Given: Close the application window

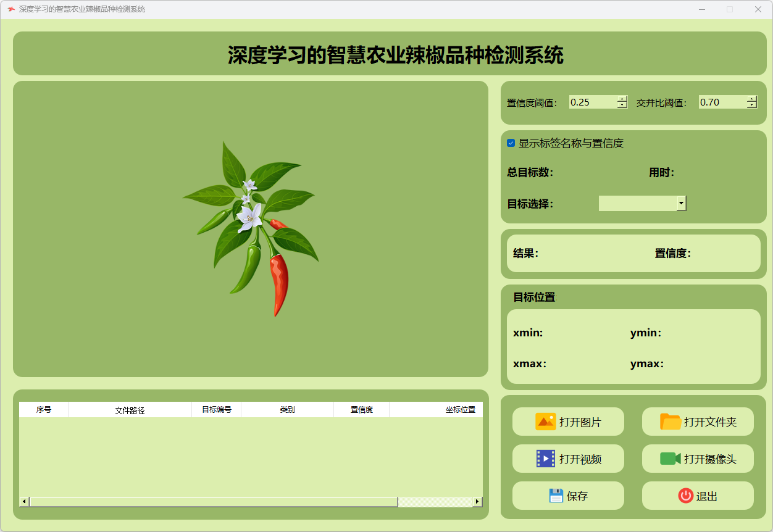Looking at the screenshot, I should point(758,9).
